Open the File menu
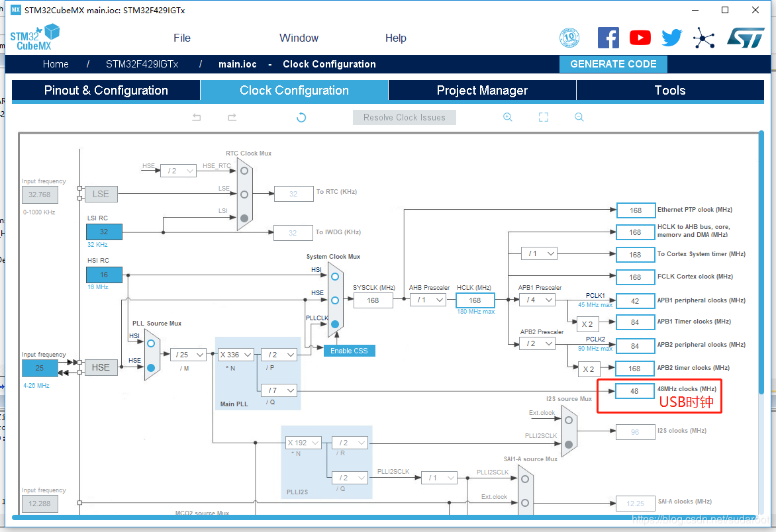The height and width of the screenshot is (532, 776). 181,38
